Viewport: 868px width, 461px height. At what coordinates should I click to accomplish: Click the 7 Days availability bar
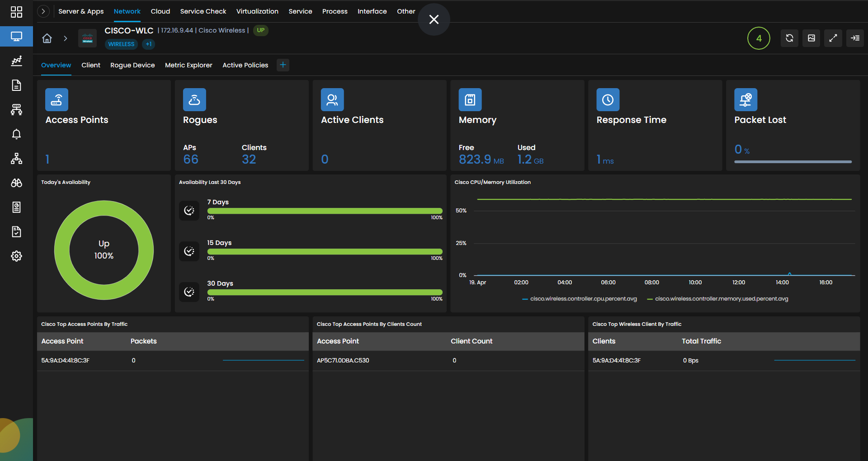point(325,211)
